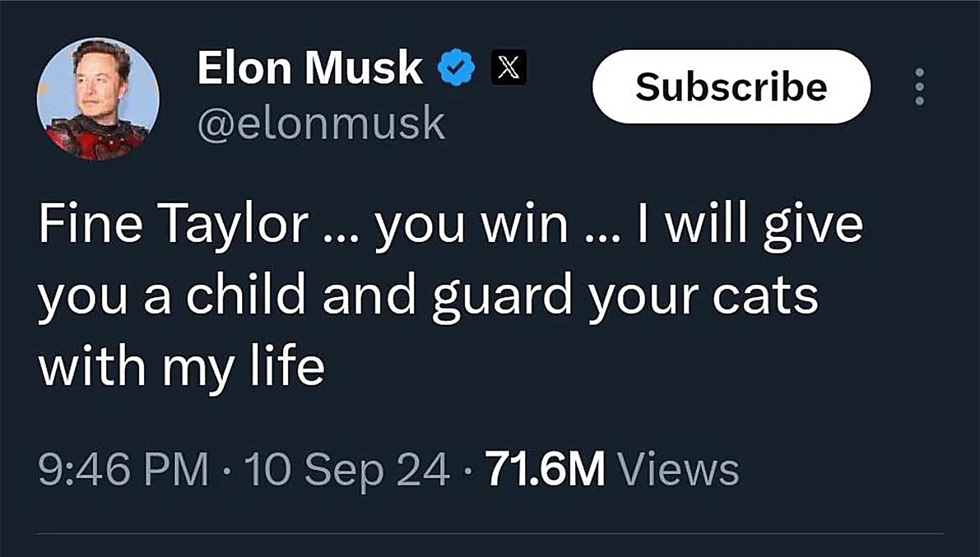Screen dimensions: 980x557
Task: Click the "10 Sep 24" post date
Action: click(x=347, y=469)
